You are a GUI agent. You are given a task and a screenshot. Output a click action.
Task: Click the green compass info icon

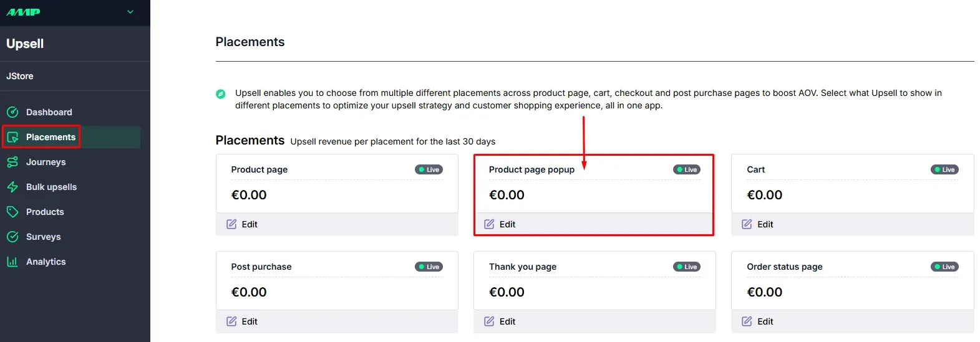point(220,94)
